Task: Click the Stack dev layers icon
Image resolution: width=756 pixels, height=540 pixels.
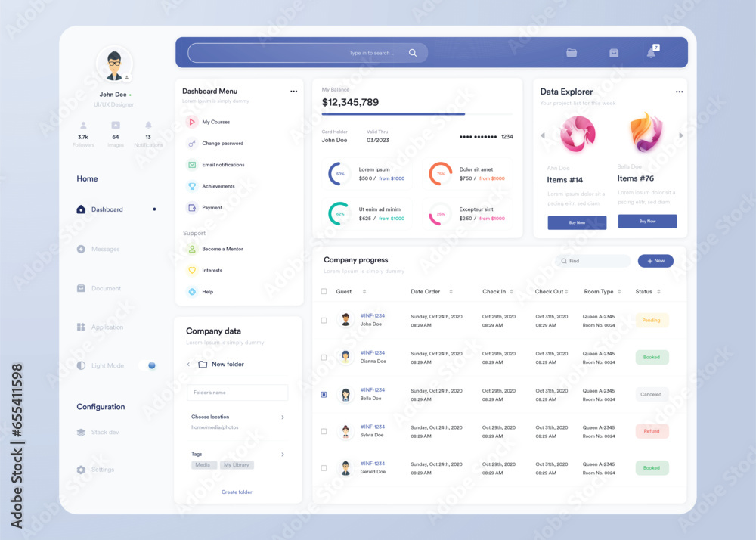Action: click(x=81, y=432)
